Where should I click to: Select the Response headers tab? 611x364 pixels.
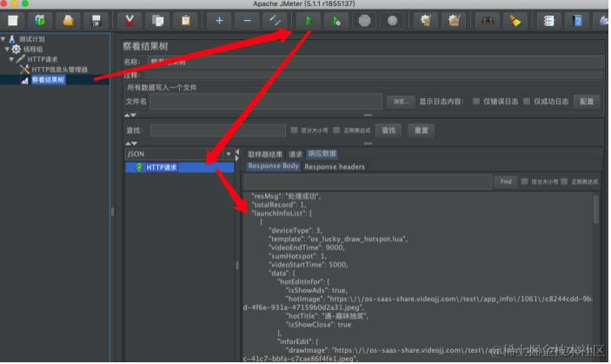coord(335,167)
